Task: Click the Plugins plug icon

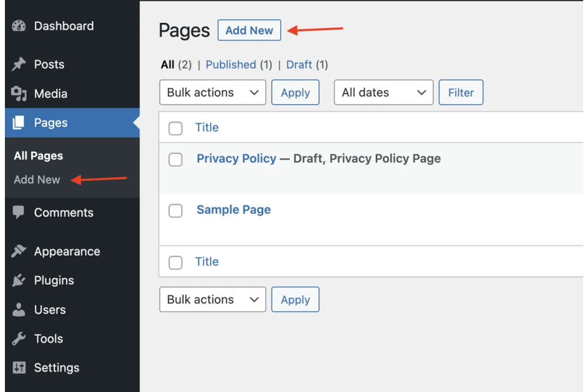Action: click(x=19, y=280)
